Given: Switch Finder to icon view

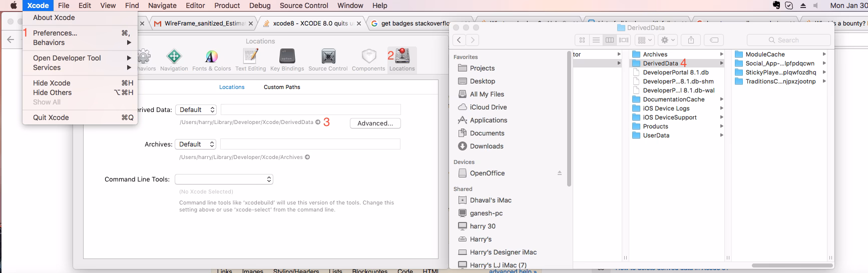Looking at the screenshot, I should click(x=582, y=40).
